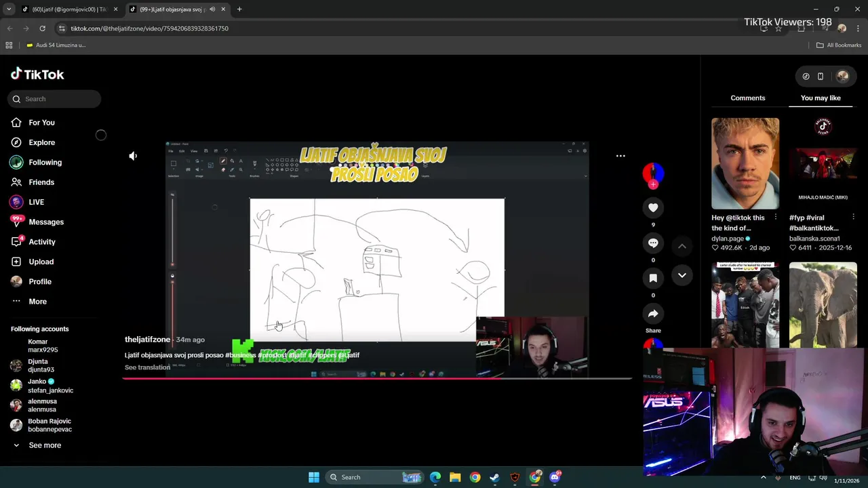Like the video with heart icon
Screen dimensions: 868x488
click(x=653, y=208)
